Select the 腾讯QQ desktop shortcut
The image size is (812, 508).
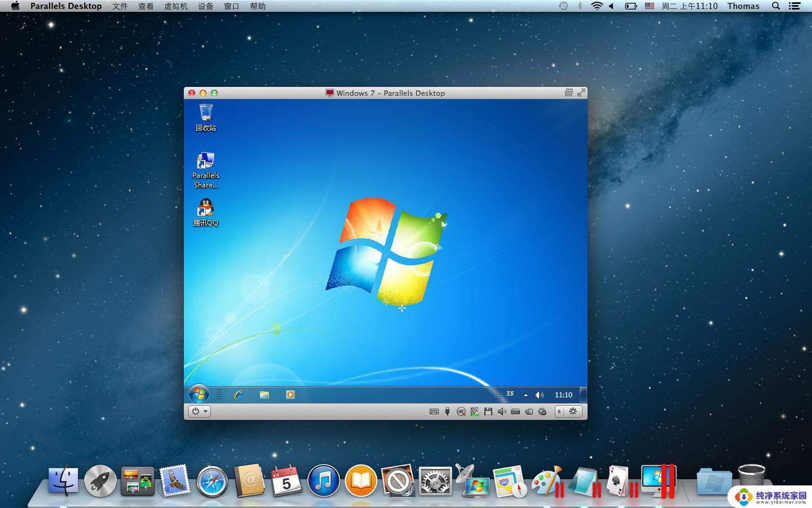click(206, 213)
